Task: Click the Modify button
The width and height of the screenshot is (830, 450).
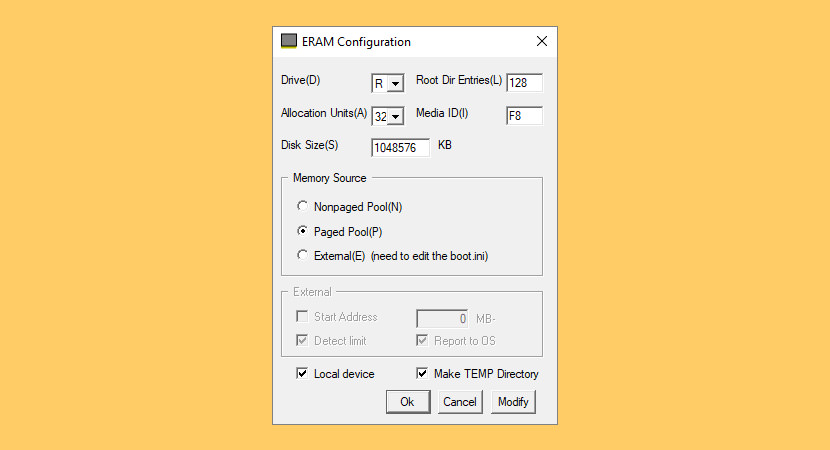Action: (x=513, y=402)
